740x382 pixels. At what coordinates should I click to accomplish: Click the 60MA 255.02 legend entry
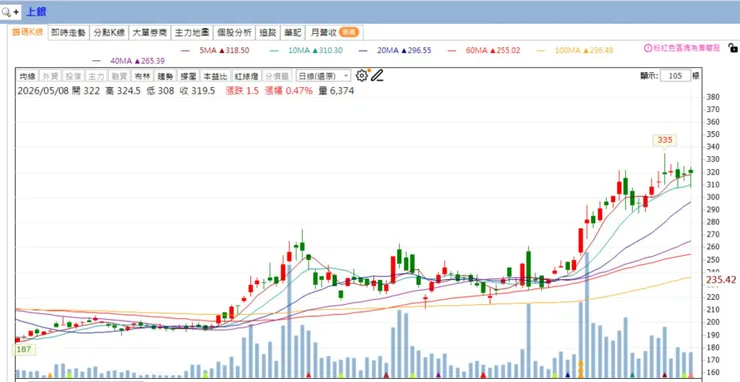click(493, 50)
